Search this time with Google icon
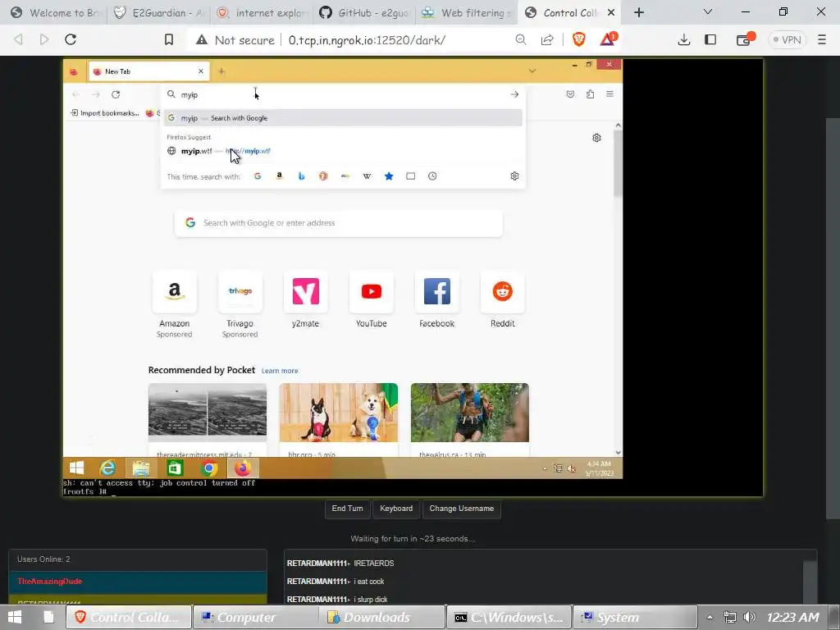Image resolution: width=840 pixels, height=630 pixels. pos(258,176)
